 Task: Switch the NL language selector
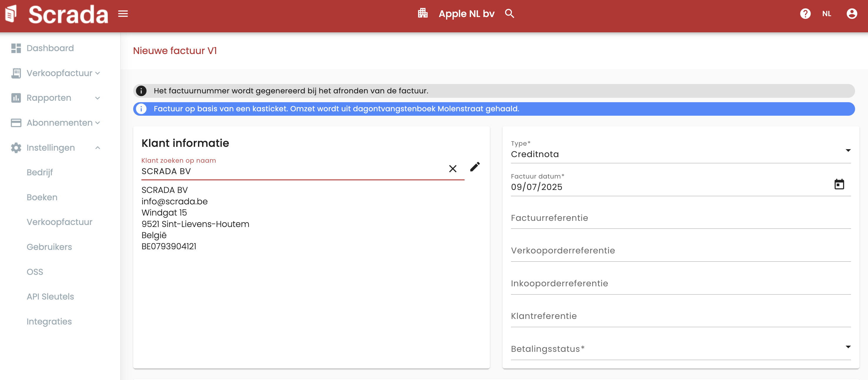coord(826,14)
